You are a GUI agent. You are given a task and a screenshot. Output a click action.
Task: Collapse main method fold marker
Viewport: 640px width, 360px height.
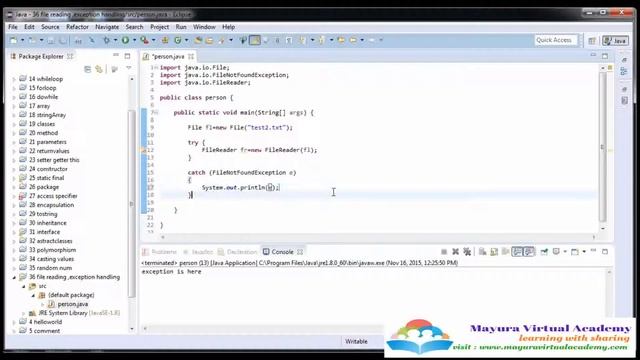coord(156,113)
